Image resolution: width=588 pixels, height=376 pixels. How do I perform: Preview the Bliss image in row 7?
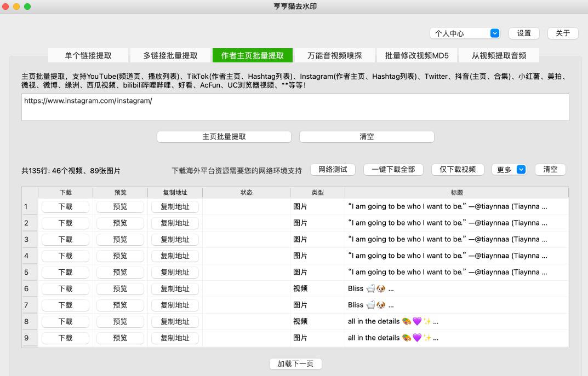click(120, 305)
